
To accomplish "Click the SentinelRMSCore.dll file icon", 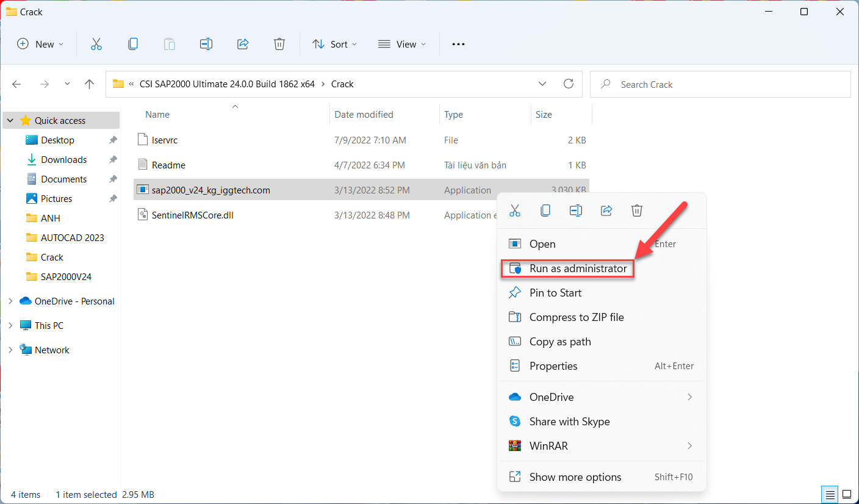I will (x=143, y=215).
